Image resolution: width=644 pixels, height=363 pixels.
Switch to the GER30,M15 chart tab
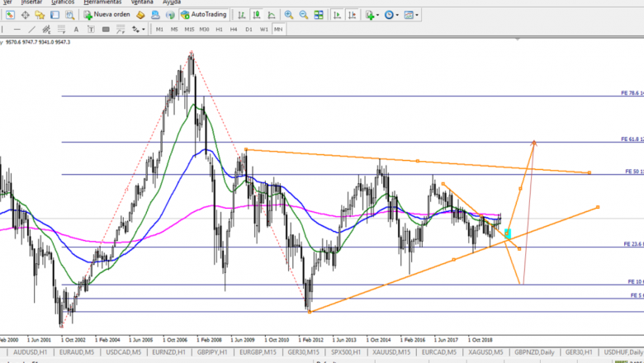click(303, 352)
